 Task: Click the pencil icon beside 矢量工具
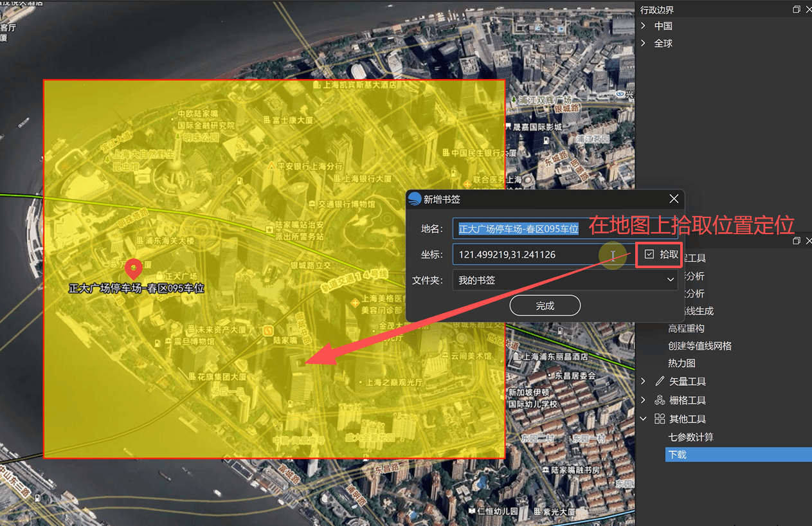click(x=660, y=381)
